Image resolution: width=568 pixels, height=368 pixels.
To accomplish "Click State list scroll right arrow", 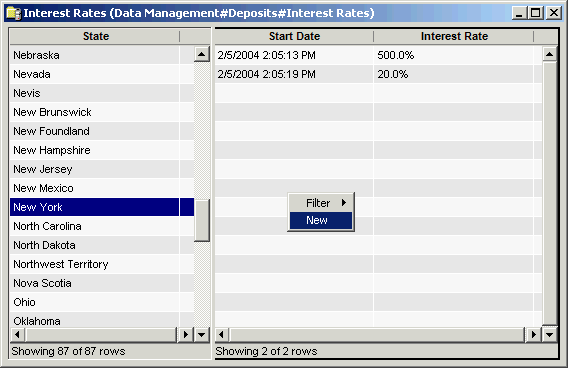I will (x=186, y=334).
